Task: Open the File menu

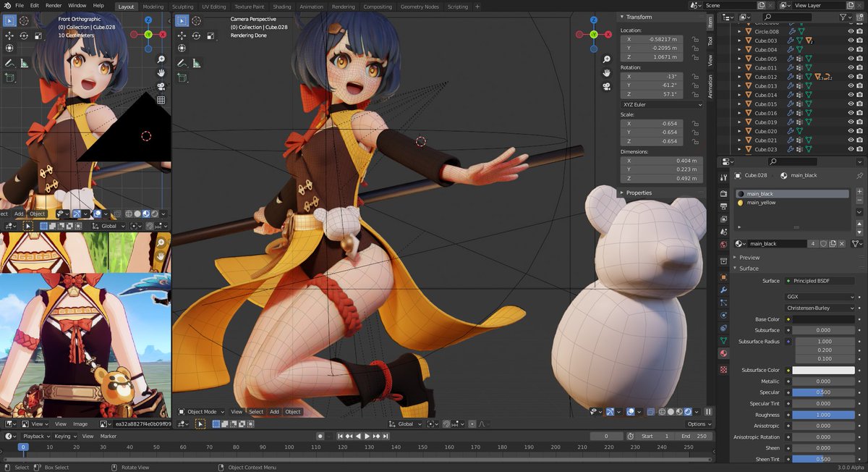Action: [x=20, y=5]
